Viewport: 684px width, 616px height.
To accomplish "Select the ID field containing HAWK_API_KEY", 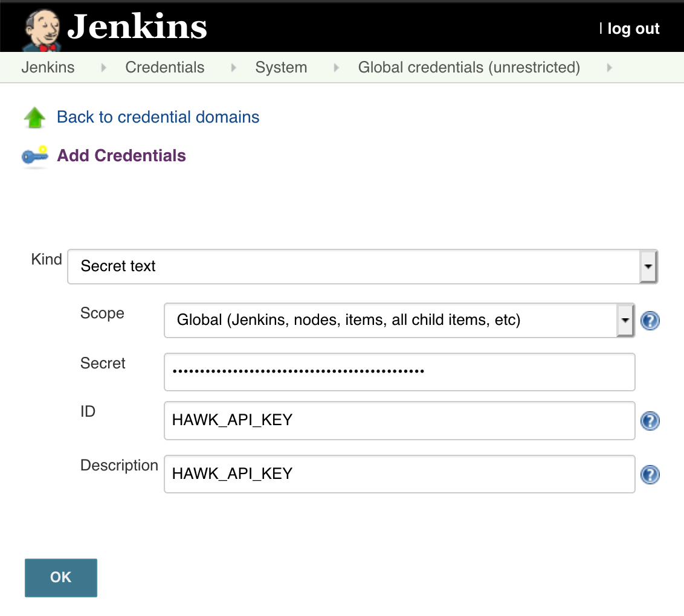I will point(399,421).
